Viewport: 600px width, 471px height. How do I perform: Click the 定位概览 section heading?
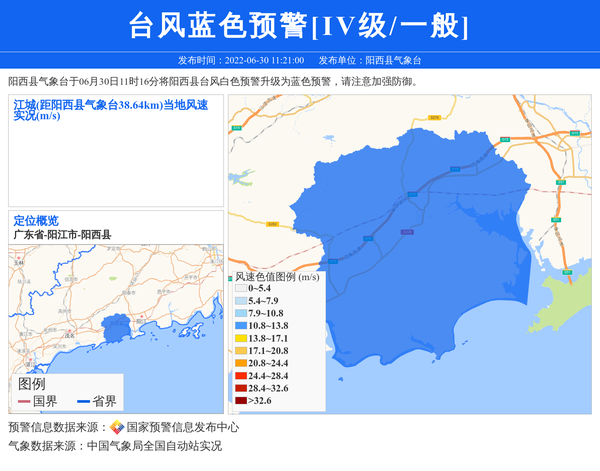coord(36,221)
